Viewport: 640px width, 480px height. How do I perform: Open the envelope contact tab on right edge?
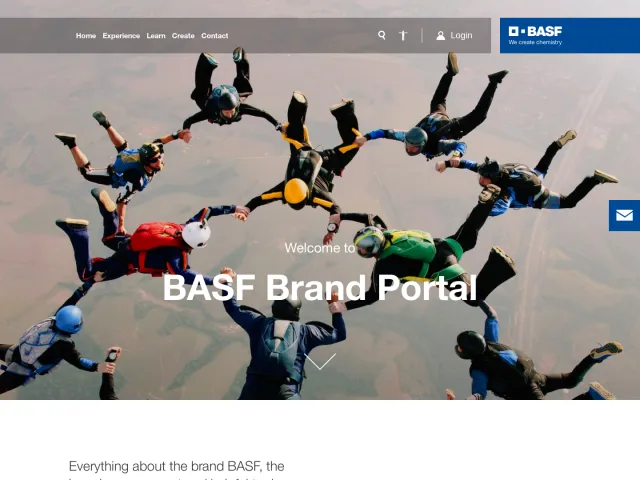click(x=624, y=216)
